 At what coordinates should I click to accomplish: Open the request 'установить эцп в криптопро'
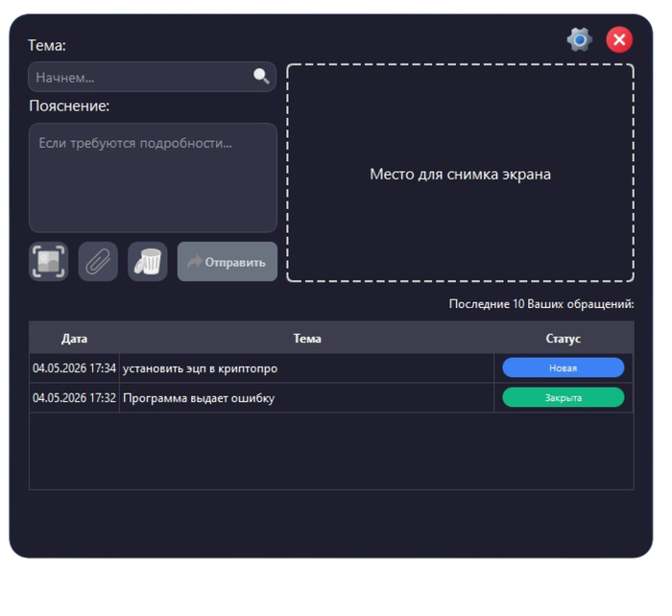(200, 368)
